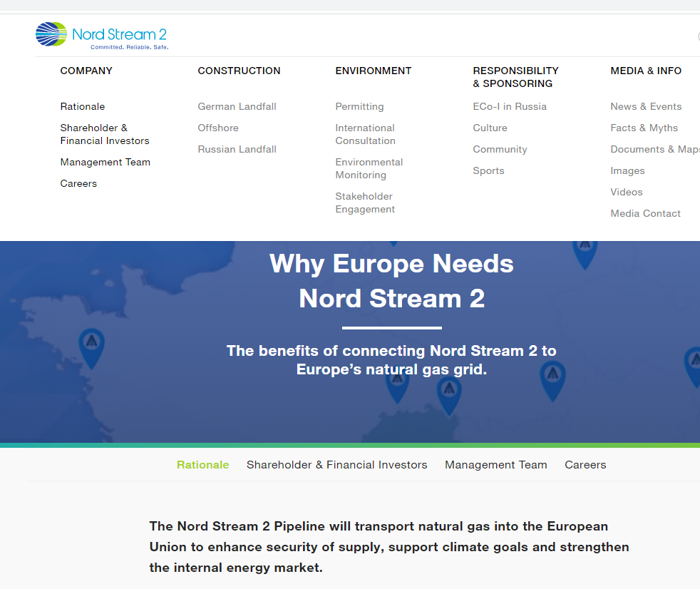
Task: Open the Culture page
Action: 490,128
